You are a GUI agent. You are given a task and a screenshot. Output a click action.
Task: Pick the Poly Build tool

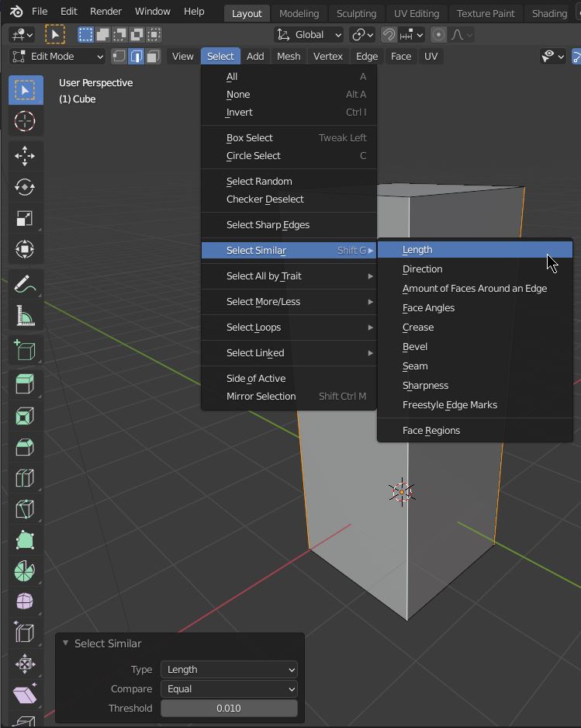(x=26, y=540)
